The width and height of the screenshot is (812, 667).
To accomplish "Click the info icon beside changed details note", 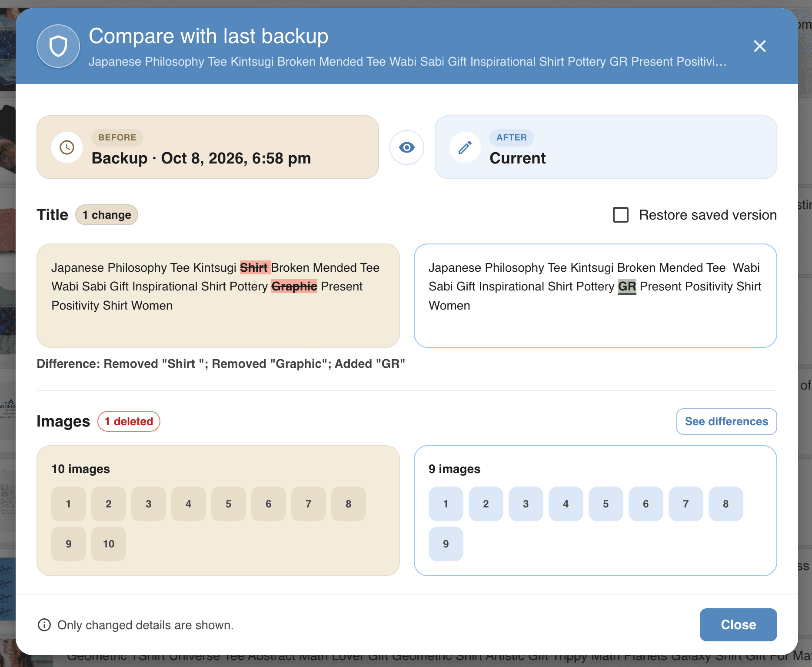I will (44, 625).
